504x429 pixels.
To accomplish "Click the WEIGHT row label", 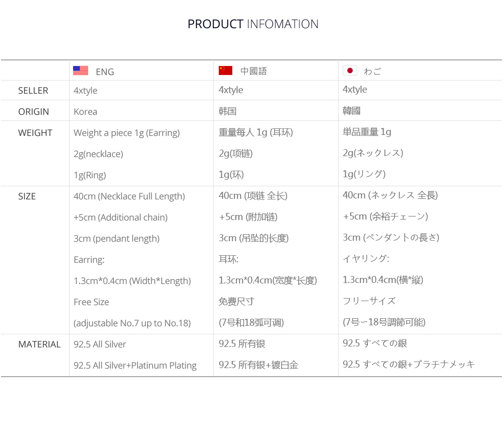I will [x=35, y=133].
